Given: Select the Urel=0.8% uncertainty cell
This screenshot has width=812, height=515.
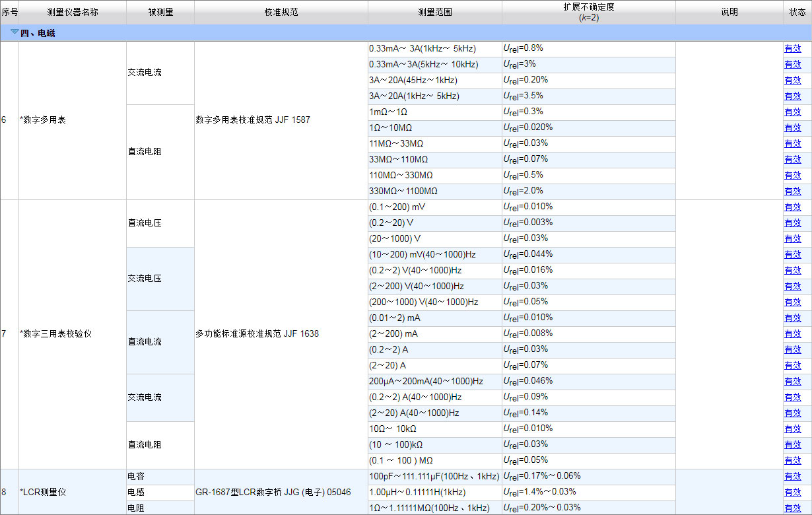Looking at the screenshot, I should [x=589, y=49].
